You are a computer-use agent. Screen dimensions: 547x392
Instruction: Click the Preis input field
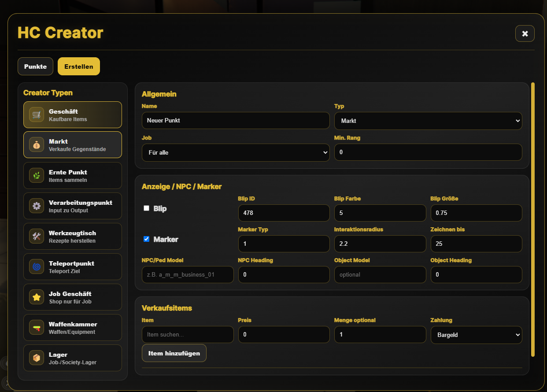284,335
